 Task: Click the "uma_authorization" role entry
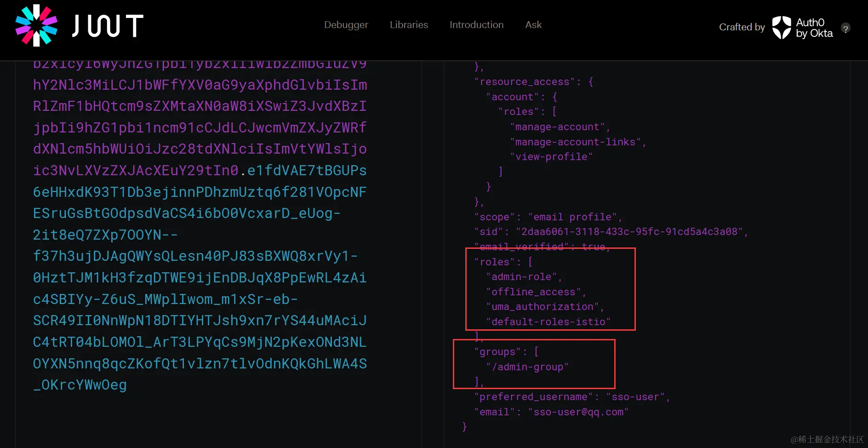coord(542,307)
